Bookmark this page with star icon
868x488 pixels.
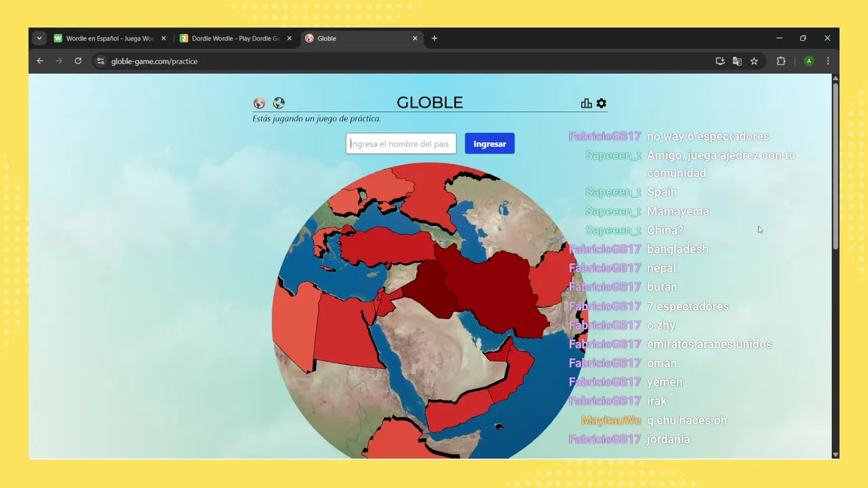tap(754, 61)
